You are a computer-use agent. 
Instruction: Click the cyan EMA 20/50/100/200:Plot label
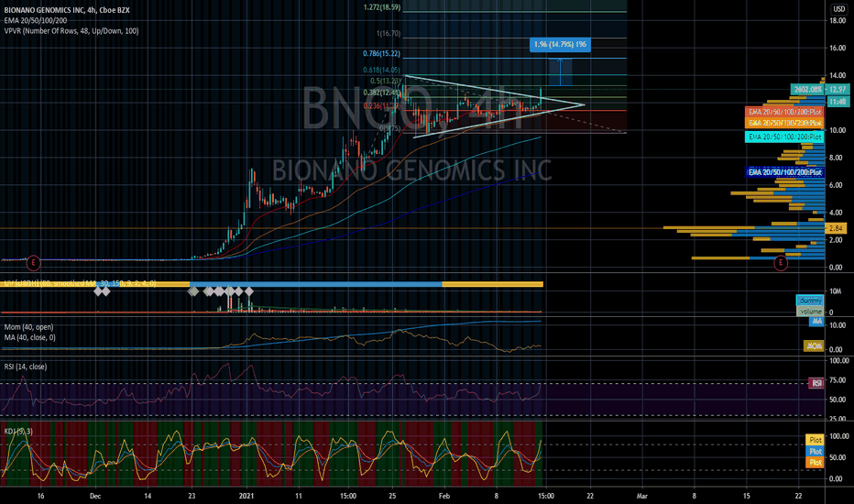pyautogui.click(x=785, y=137)
